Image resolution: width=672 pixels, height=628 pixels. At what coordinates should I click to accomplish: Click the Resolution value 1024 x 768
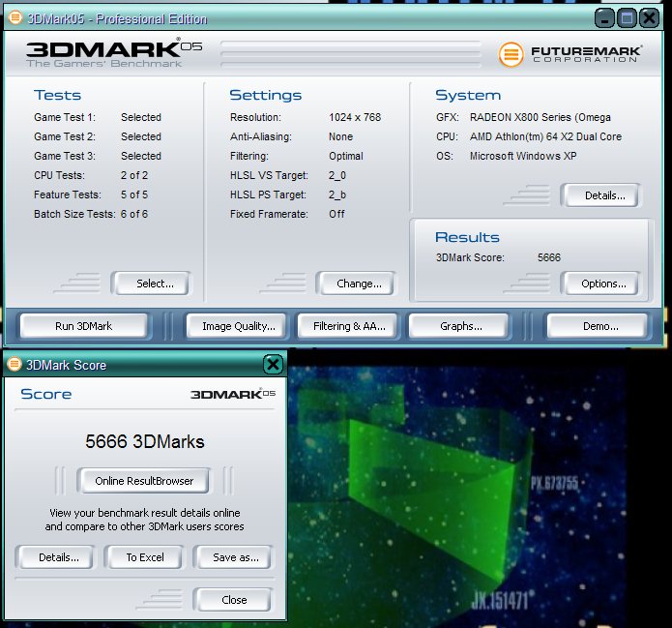click(355, 117)
